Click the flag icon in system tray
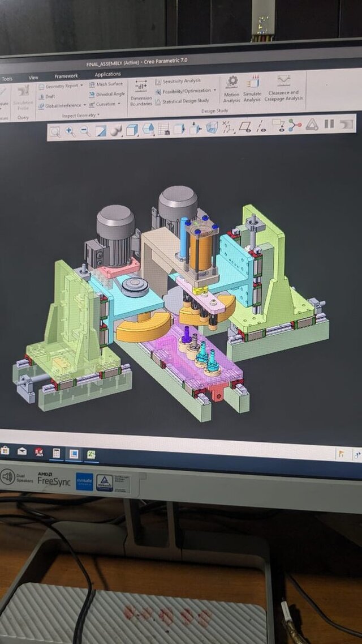 341,454
